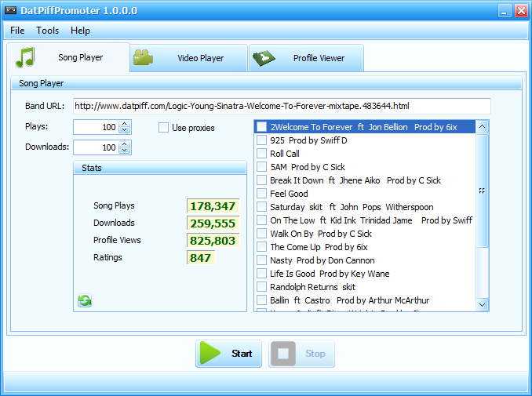Check the Nasty Prod by Don Cannon song
This screenshot has height=396, width=532.
(x=261, y=260)
